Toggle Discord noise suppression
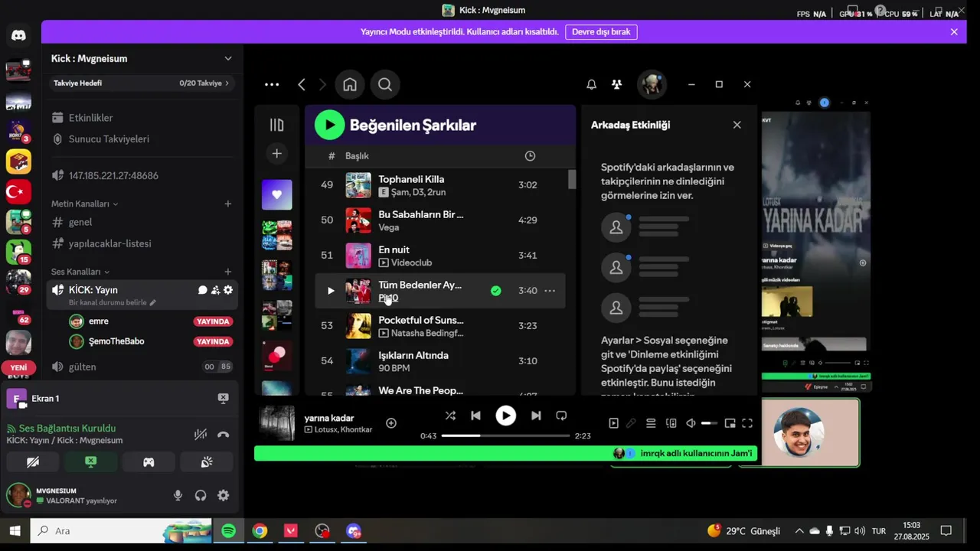This screenshot has height=551, width=980. (x=201, y=435)
